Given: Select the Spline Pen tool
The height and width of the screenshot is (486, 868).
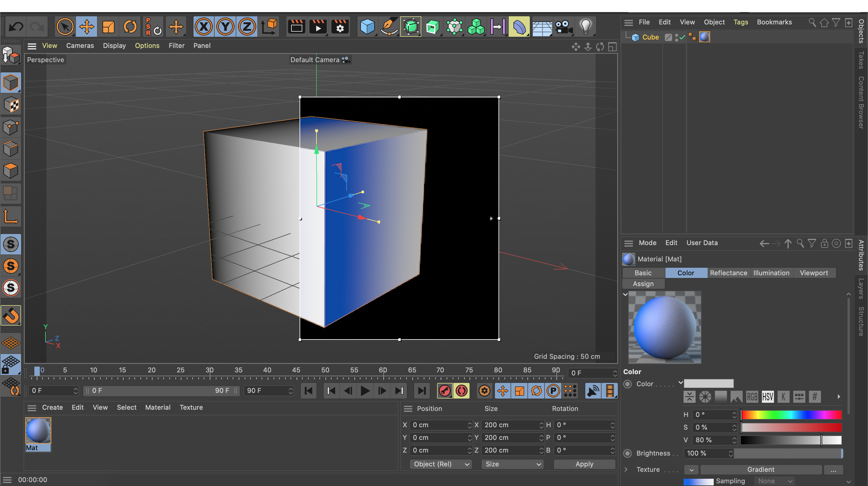Looking at the screenshot, I should (389, 26).
